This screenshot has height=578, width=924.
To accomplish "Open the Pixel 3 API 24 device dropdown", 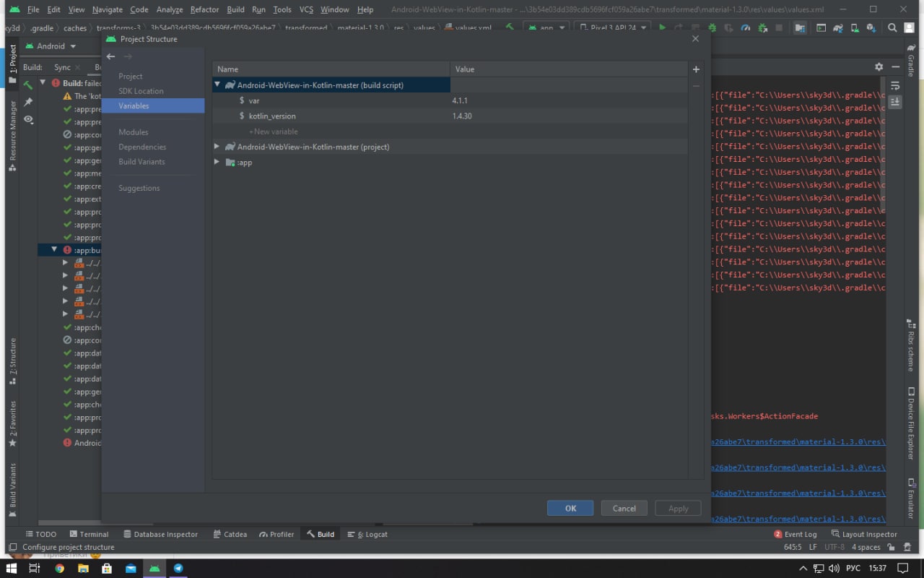I will pos(612,28).
